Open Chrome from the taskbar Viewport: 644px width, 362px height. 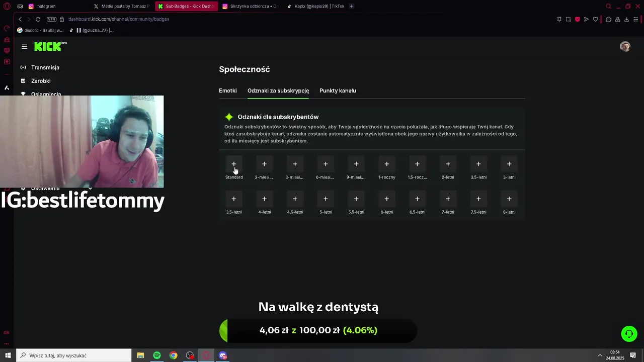173,355
